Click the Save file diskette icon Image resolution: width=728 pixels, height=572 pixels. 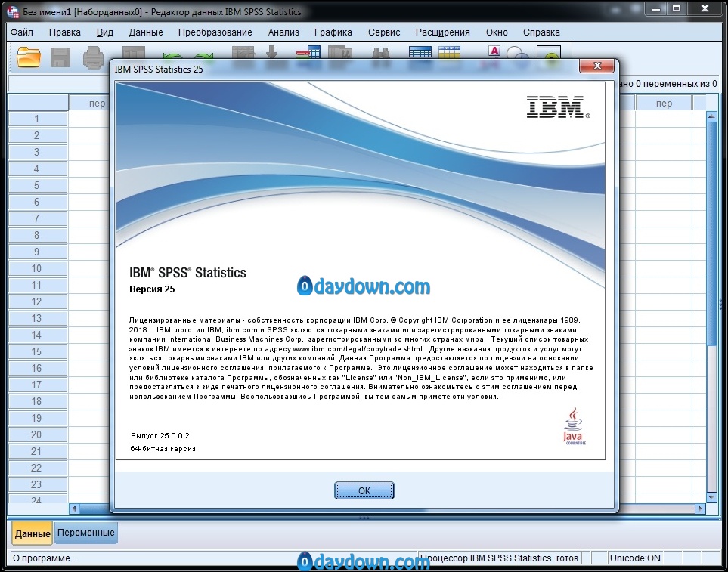tap(60, 57)
